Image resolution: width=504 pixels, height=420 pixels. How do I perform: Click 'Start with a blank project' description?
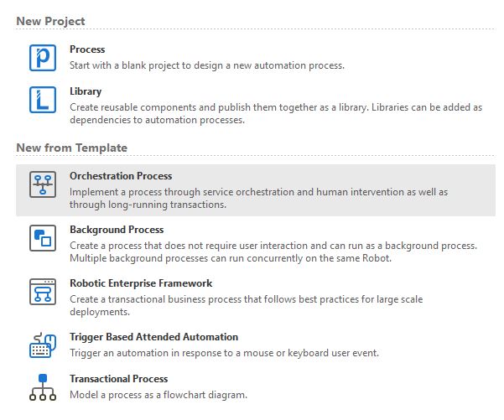tap(207, 65)
